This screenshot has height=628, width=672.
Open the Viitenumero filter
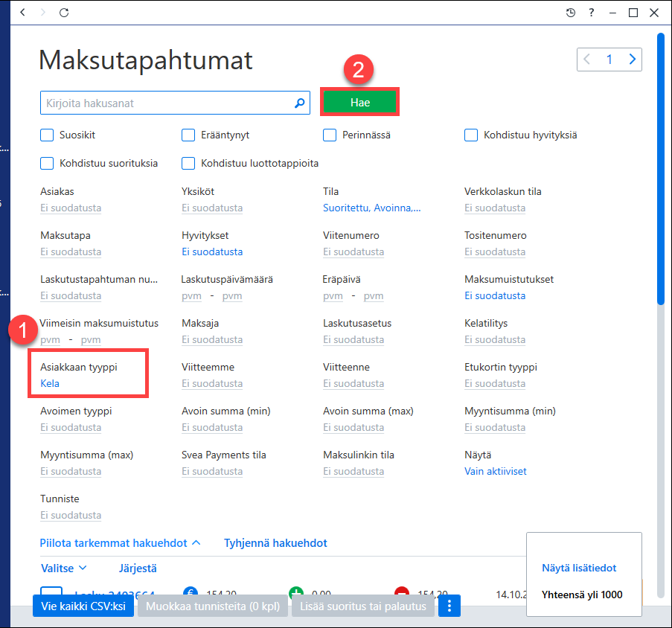[x=353, y=251]
